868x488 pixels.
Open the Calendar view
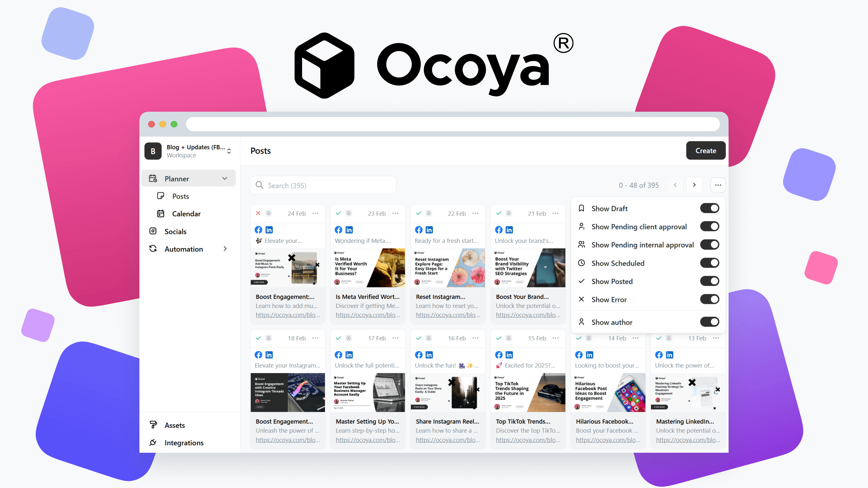(x=186, y=214)
